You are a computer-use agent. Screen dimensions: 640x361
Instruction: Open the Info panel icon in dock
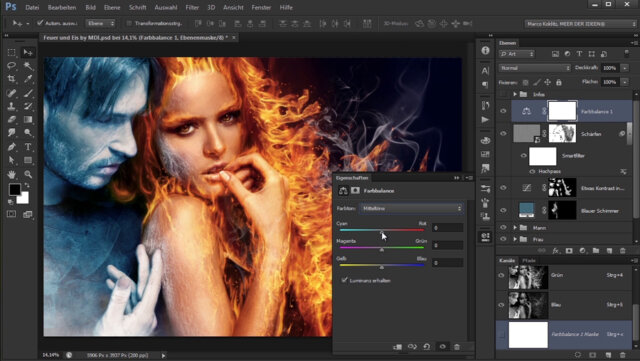[x=485, y=50]
